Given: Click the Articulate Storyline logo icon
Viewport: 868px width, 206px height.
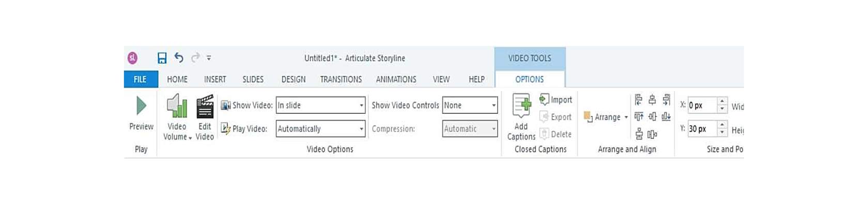Looking at the screenshot, I should coord(133,58).
